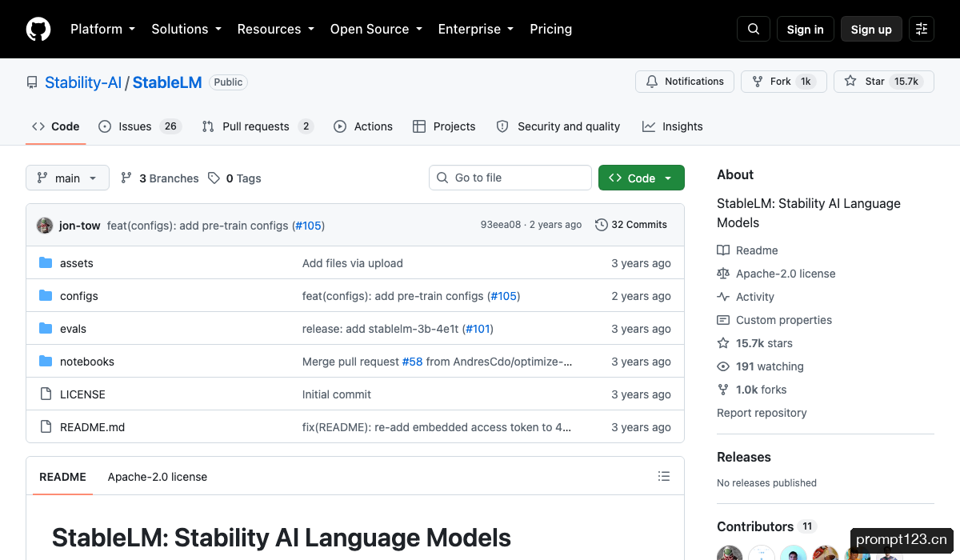Image resolution: width=960 pixels, height=560 pixels.
Task: Click the README outline list icon
Action: click(664, 476)
